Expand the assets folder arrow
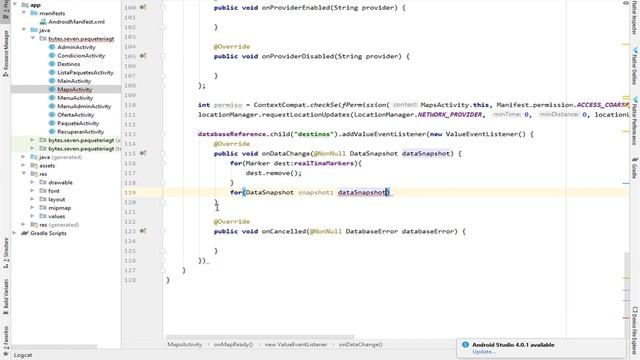Screen dimensions: 640x360 pyautogui.click(x=24, y=165)
